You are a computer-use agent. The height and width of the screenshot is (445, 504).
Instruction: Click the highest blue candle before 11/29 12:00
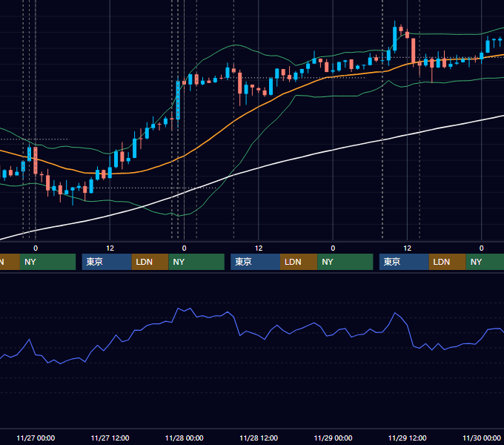[x=395, y=39]
